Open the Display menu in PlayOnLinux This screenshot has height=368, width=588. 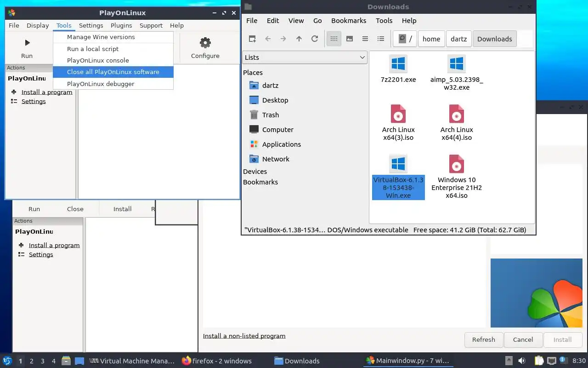38,26
